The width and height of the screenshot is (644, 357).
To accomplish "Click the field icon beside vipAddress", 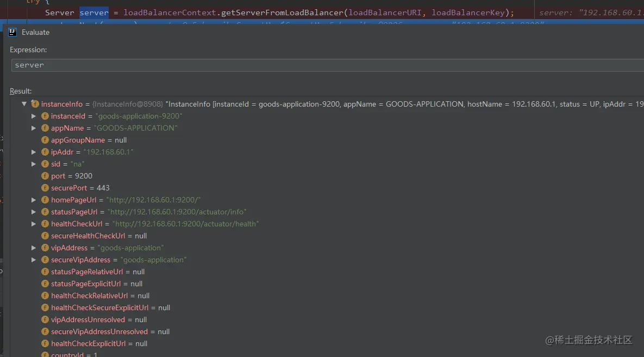I will (x=45, y=248).
